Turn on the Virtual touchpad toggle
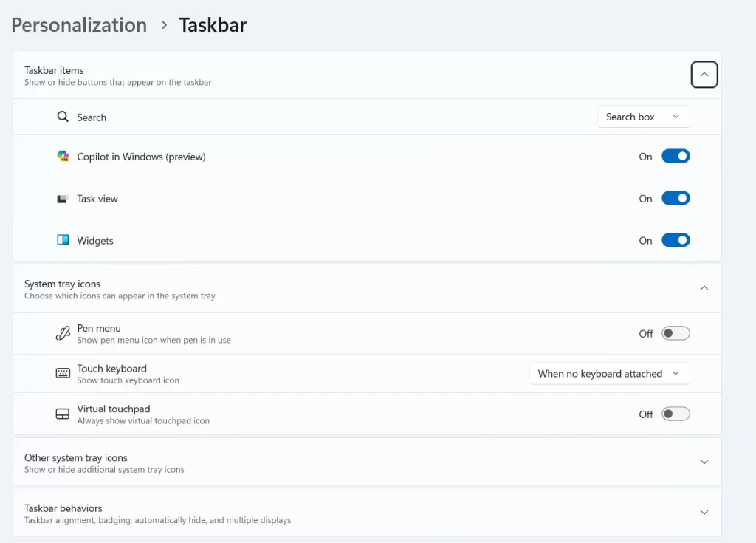Screen dimensions: 756x543 [676, 414]
